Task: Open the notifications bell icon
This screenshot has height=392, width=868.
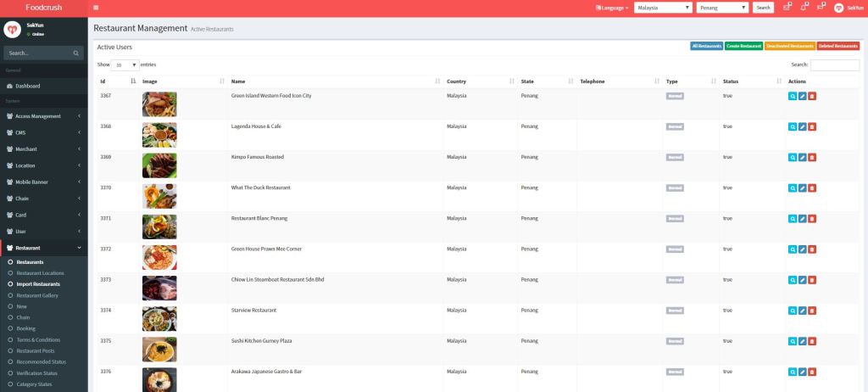Action: (804, 7)
